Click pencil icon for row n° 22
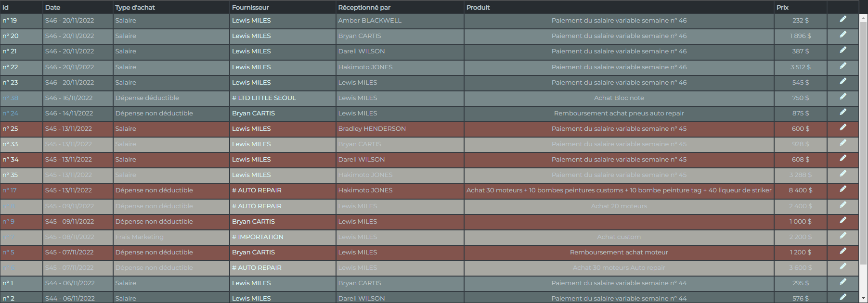Screen dimensions: 868x303 843,66
